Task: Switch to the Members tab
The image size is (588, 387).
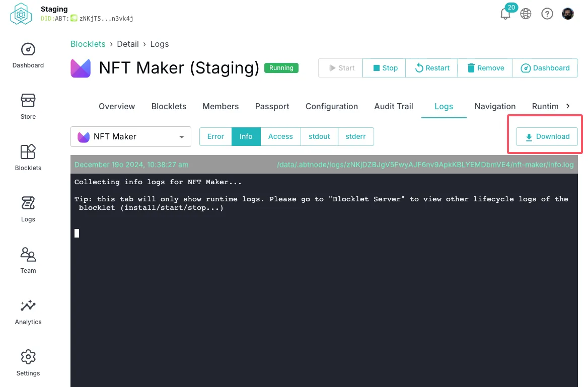Action: [x=220, y=107]
